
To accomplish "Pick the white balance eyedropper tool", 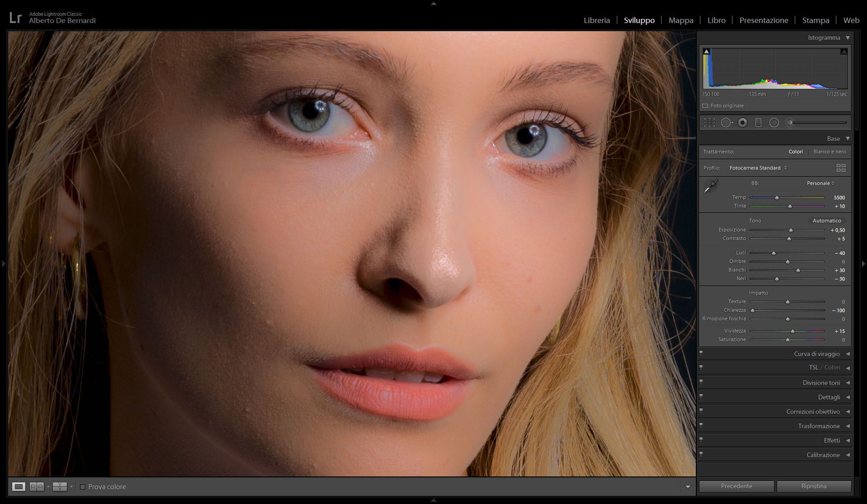I will pyautogui.click(x=711, y=186).
